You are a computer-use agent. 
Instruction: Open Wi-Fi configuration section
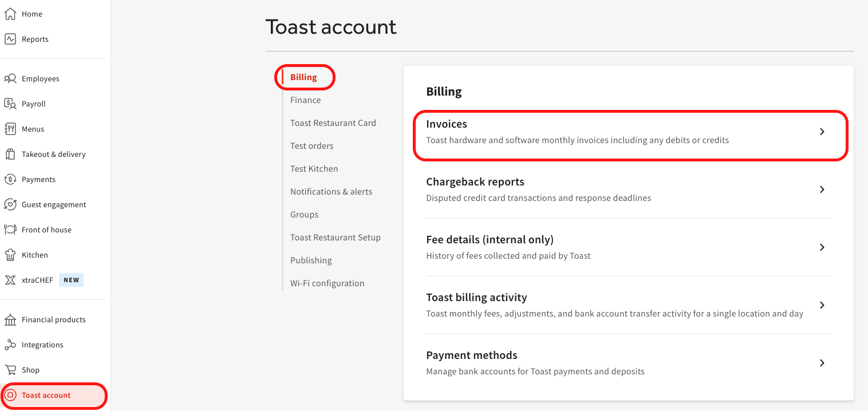(327, 283)
